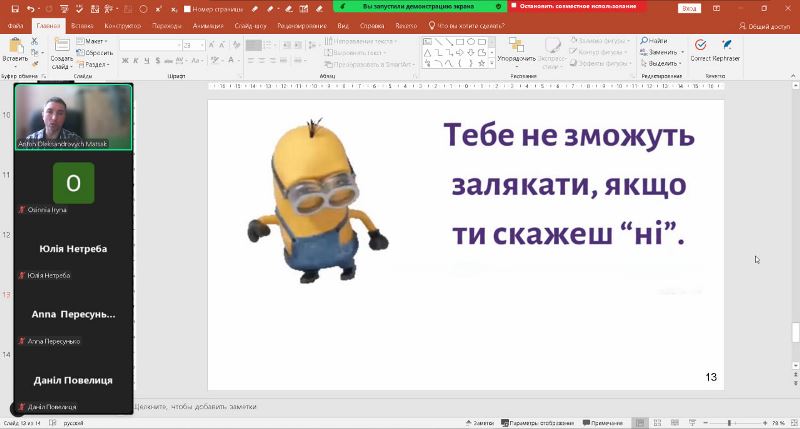Click the Вход sign-in button
Image resolution: width=800 pixels, height=429 pixels.
click(x=689, y=9)
